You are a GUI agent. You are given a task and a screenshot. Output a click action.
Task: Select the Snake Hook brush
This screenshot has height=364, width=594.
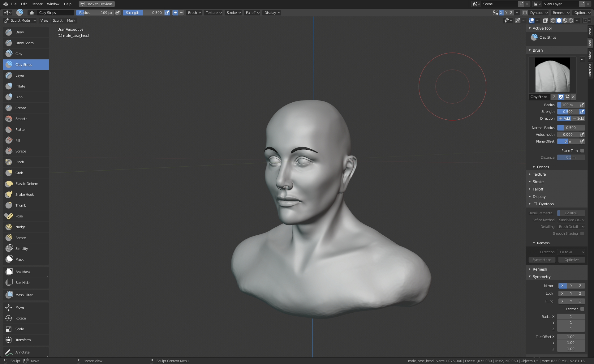(x=24, y=195)
